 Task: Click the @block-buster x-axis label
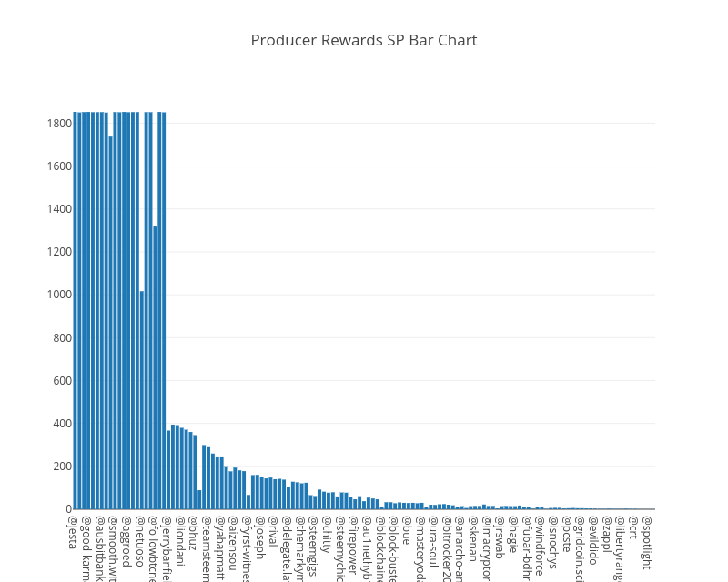[x=394, y=549]
